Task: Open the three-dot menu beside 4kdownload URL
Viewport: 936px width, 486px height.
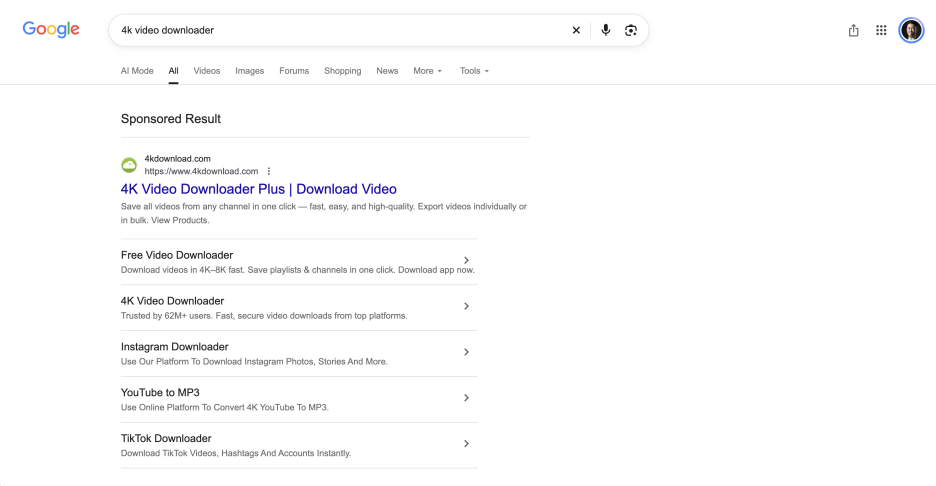Action: coord(269,171)
